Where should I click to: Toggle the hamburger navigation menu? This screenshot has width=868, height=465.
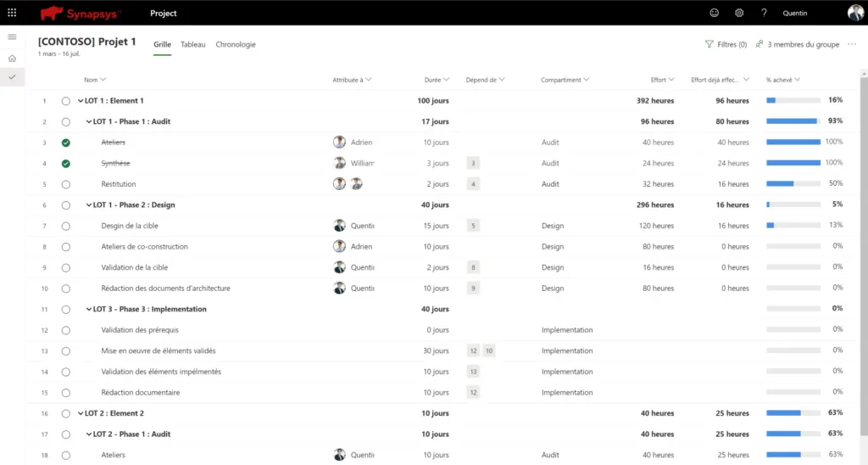(x=12, y=37)
